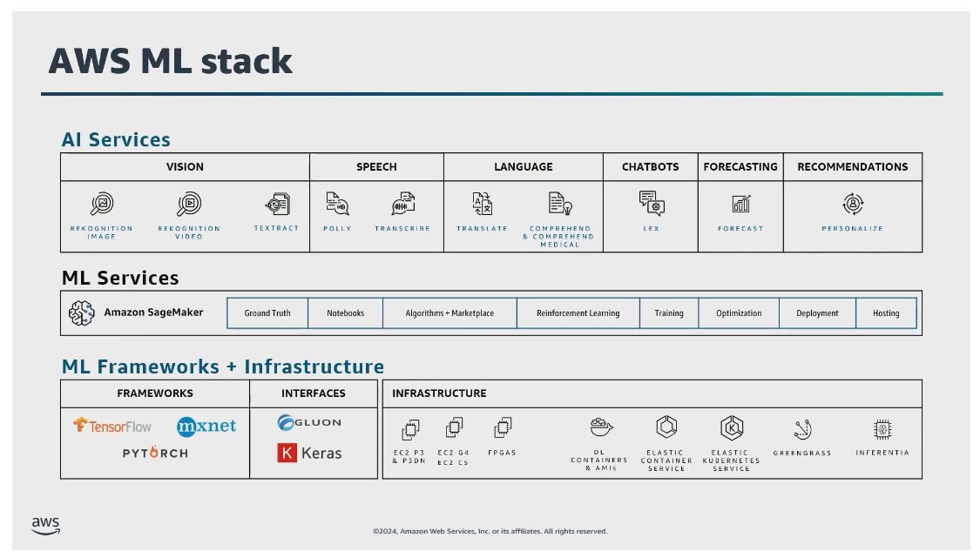This screenshot has height=558, width=980.
Task: Select the RECOMMENDATIONS column header
Action: click(853, 167)
